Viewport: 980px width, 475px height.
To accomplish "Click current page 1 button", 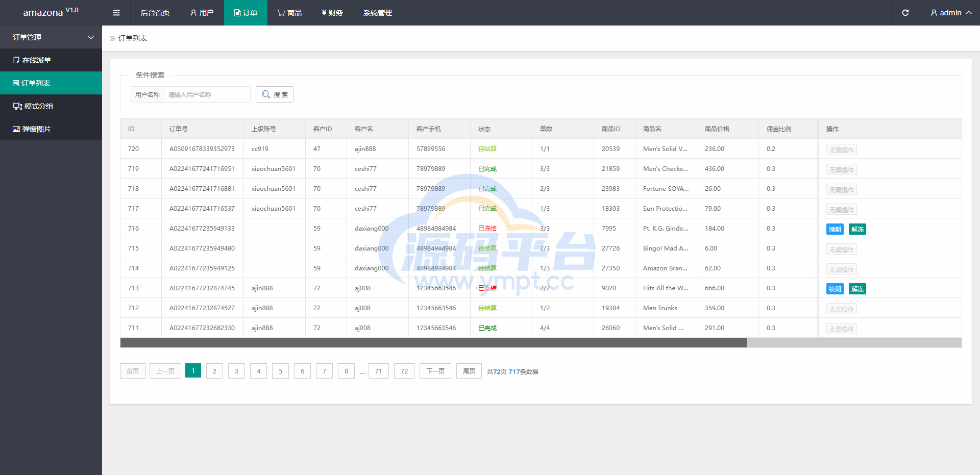I will [193, 370].
